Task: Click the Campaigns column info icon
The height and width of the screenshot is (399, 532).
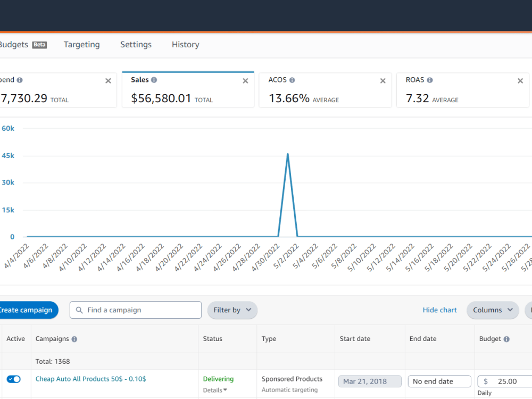Action: (x=74, y=339)
